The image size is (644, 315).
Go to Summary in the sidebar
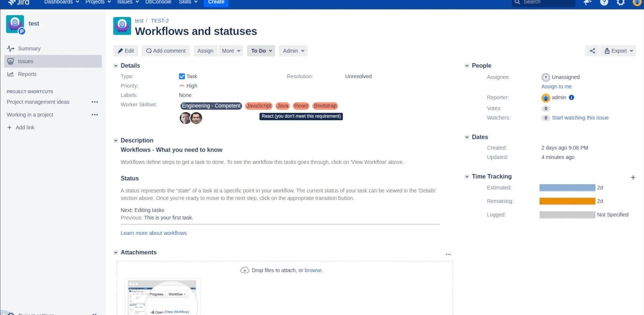click(53, 49)
